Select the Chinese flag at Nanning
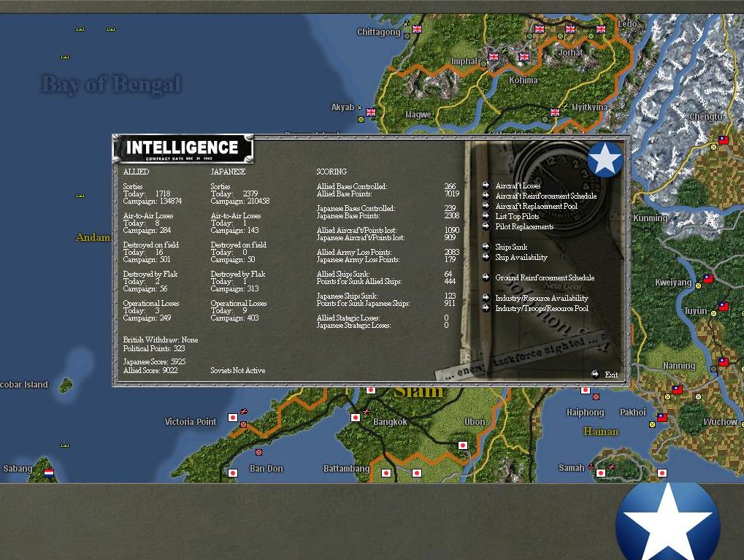Image resolution: width=744 pixels, height=560 pixels. click(x=723, y=361)
